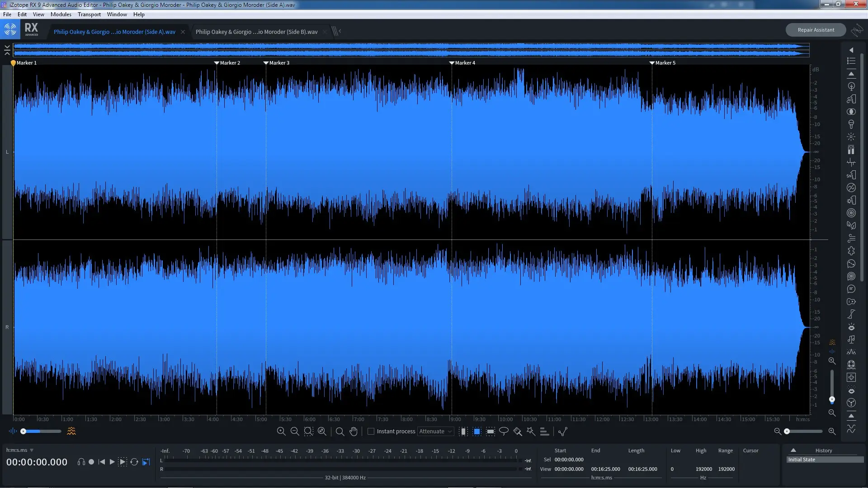Screen dimensions: 868x488
Task: Rewind to the start
Action: 102,462
